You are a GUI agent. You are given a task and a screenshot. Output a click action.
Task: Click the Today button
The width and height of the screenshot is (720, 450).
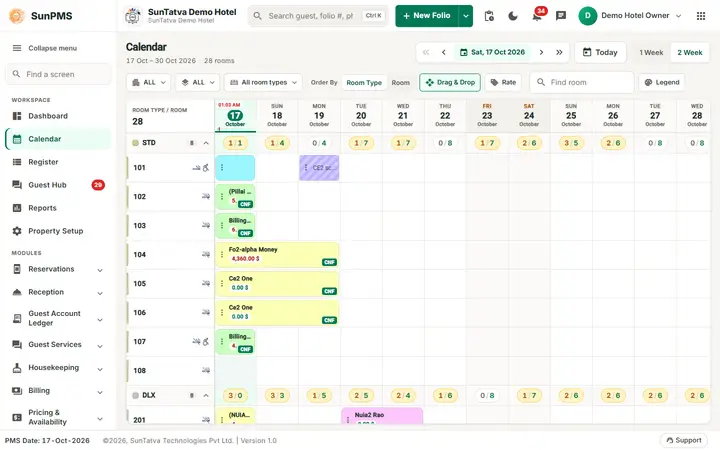tap(600, 52)
